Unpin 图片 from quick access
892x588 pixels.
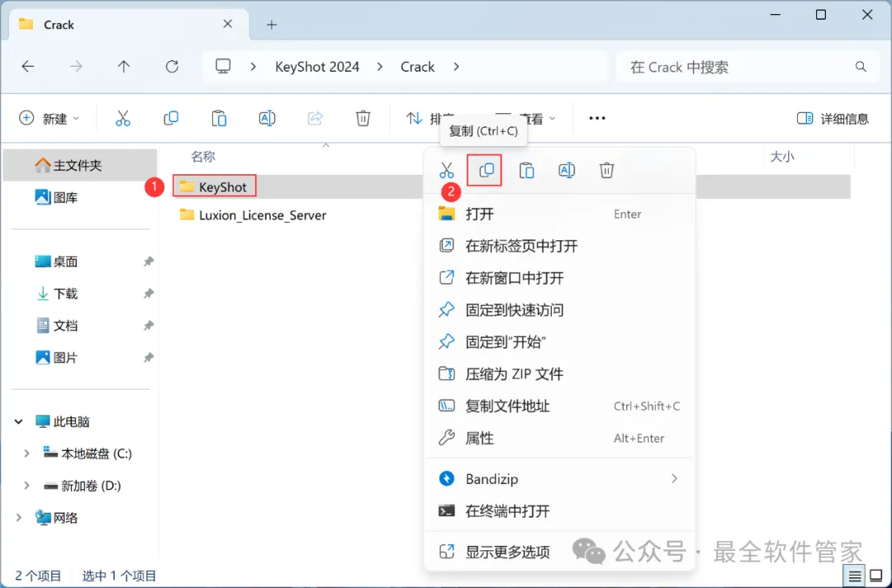[x=148, y=358]
